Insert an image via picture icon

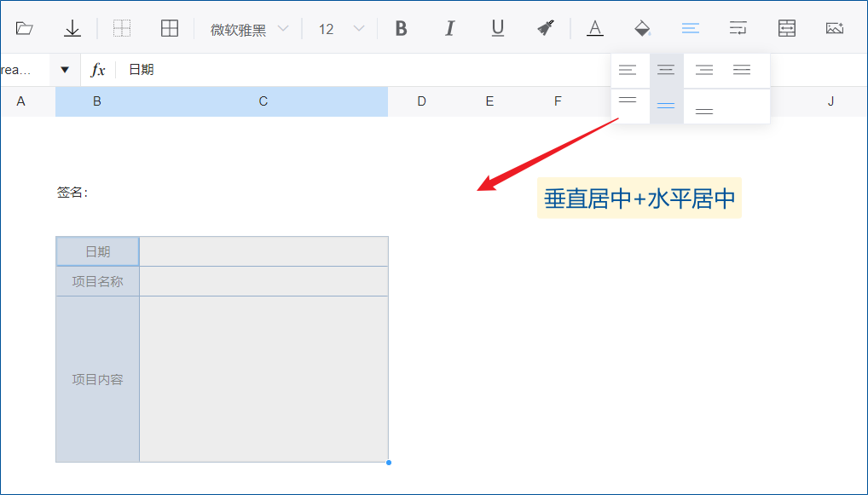point(835,28)
